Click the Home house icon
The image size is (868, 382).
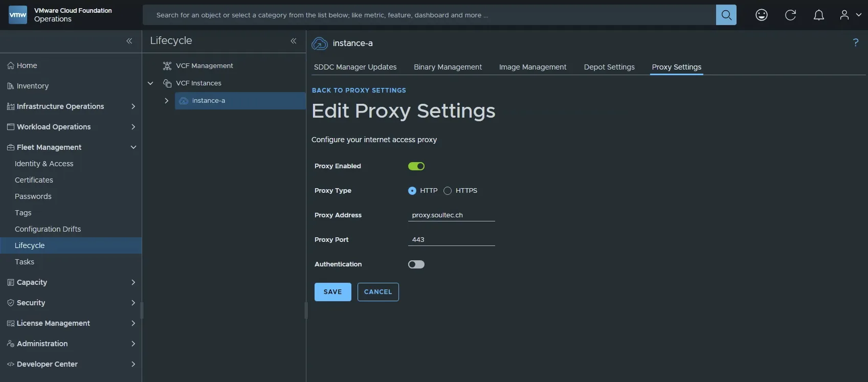click(11, 65)
